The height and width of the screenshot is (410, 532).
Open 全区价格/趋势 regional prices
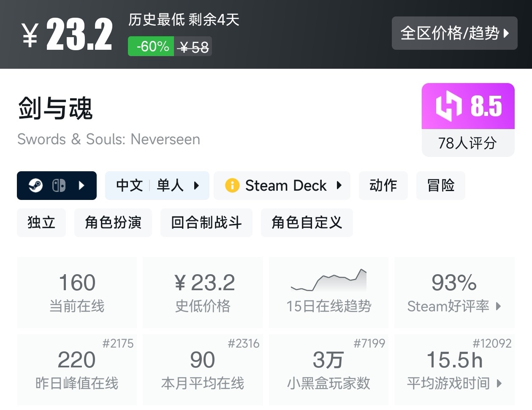[x=455, y=33]
